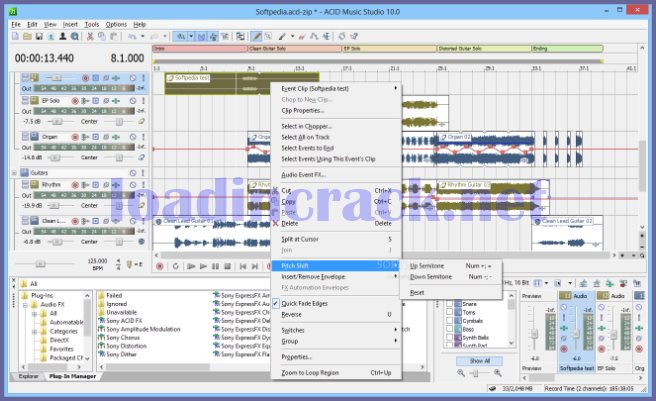The width and height of the screenshot is (656, 401).
Task: Check the Bass checkbox
Action: coord(449,329)
